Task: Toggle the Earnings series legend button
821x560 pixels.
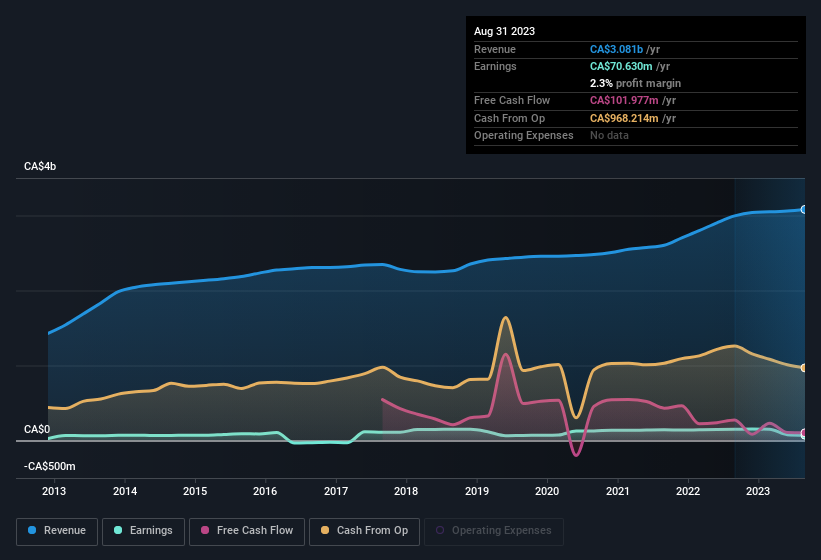Action: pyautogui.click(x=143, y=531)
